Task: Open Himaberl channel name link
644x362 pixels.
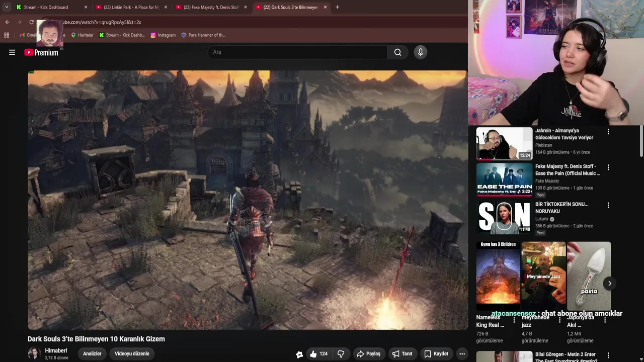Action: click(x=56, y=350)
